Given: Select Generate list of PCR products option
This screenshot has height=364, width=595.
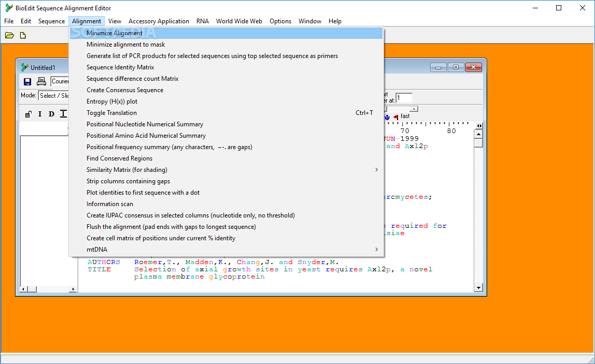Looking at the screenshot, I should click(226, 56).
